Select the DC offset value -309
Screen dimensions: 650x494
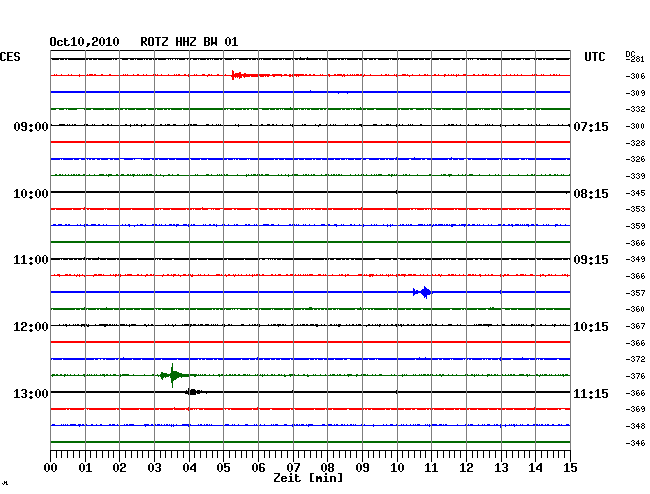635,93
